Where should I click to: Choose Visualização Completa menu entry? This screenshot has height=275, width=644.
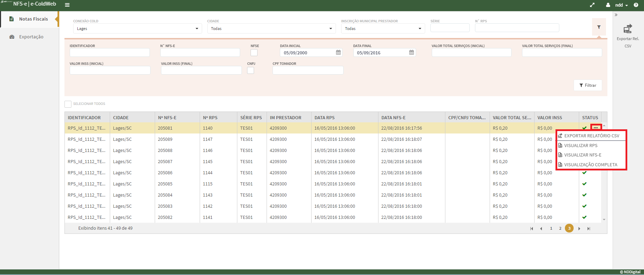(590, 165)
